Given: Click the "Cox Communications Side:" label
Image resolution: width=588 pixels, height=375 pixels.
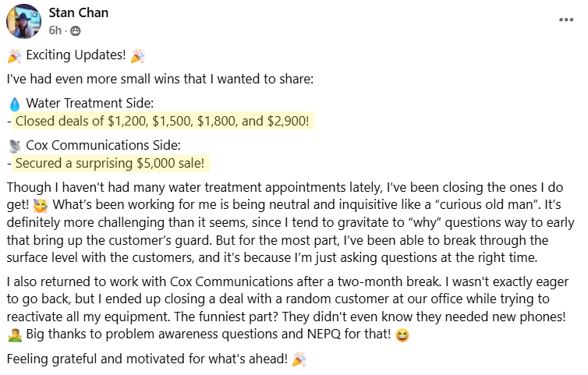Looking at the screenshot, I should (x=103, y=145).
